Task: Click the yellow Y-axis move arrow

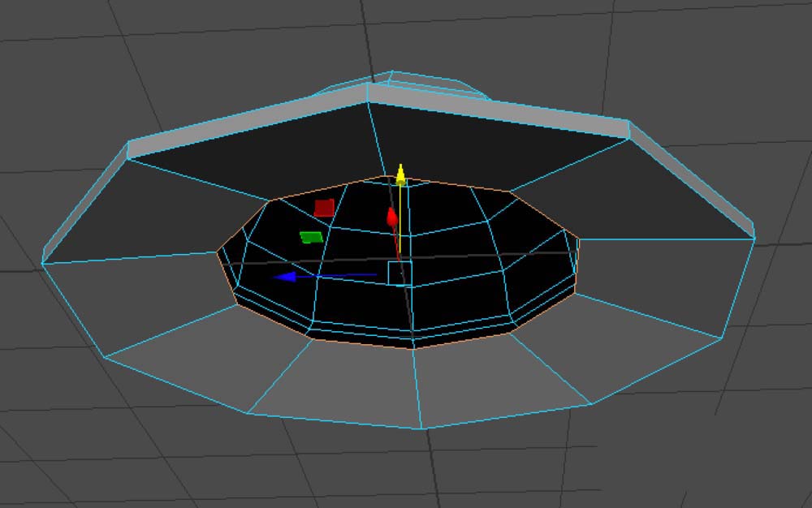Action: [400, 174]
